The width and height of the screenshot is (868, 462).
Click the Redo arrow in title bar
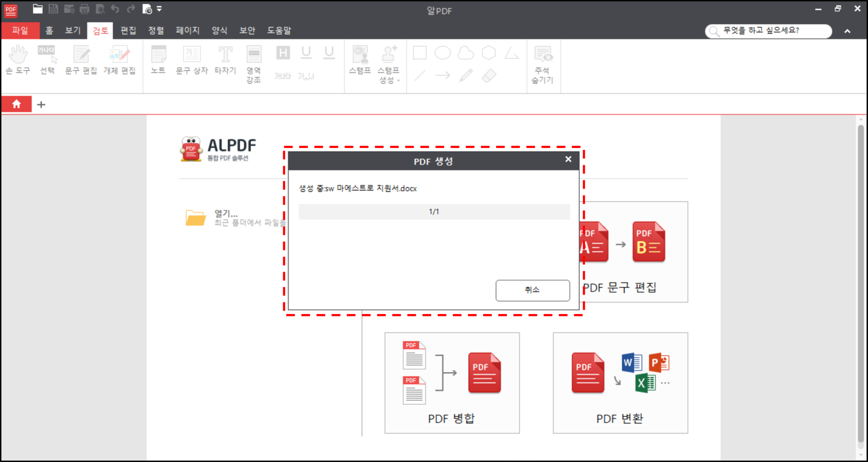tap(131, 9)
